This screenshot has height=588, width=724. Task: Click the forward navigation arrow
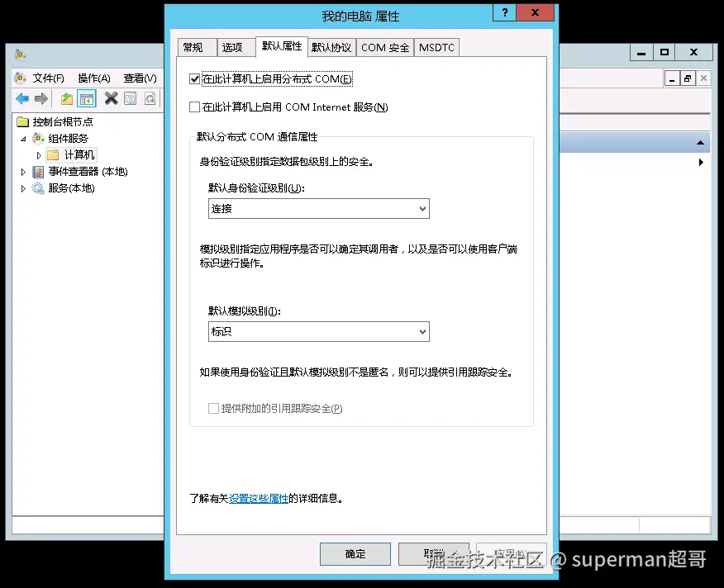(40, 98)
